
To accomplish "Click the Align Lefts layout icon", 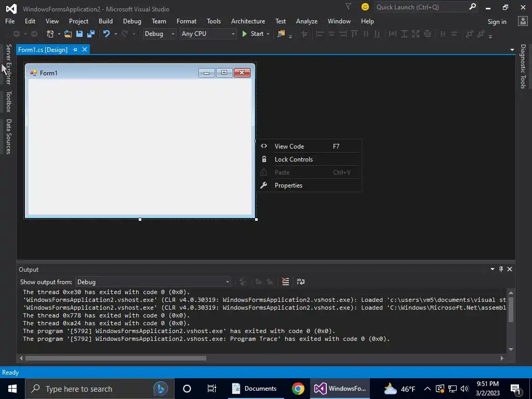I will coord(320,34).
